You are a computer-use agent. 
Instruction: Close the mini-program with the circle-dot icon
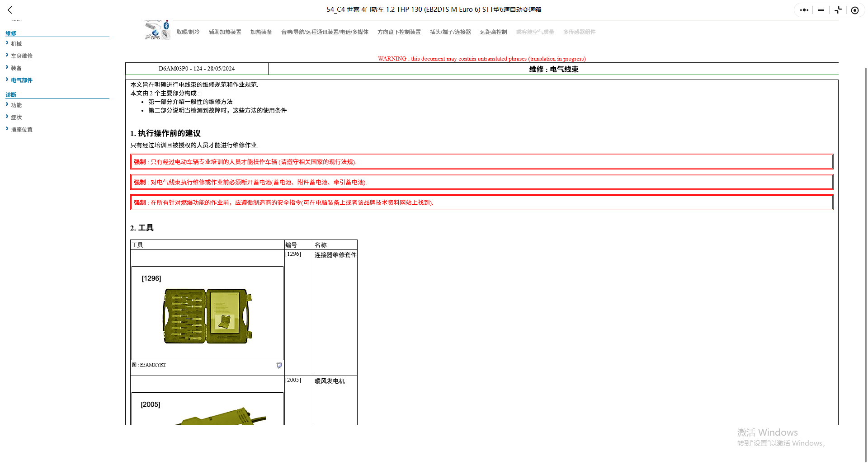pos(855,10)
